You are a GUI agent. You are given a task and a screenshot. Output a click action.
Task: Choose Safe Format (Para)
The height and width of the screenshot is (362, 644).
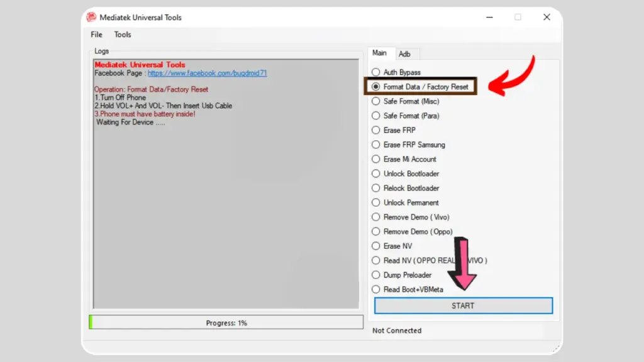tap(376, 116)
